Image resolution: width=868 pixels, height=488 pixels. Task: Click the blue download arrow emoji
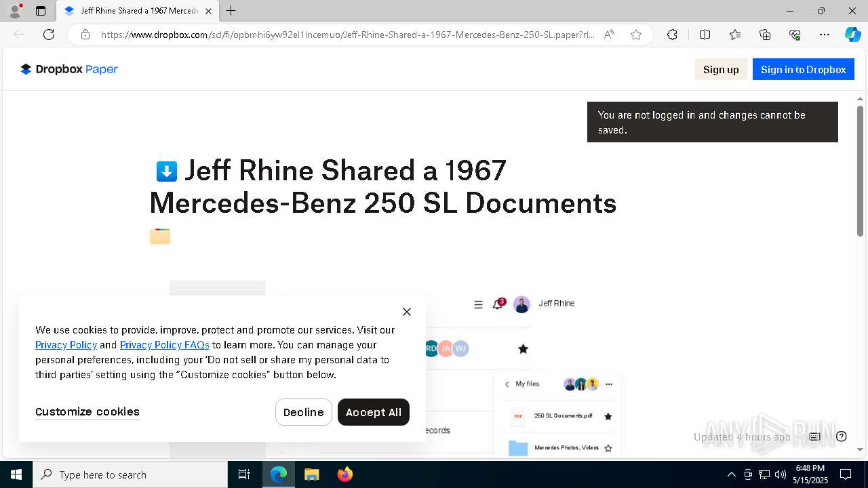(167, 171)
